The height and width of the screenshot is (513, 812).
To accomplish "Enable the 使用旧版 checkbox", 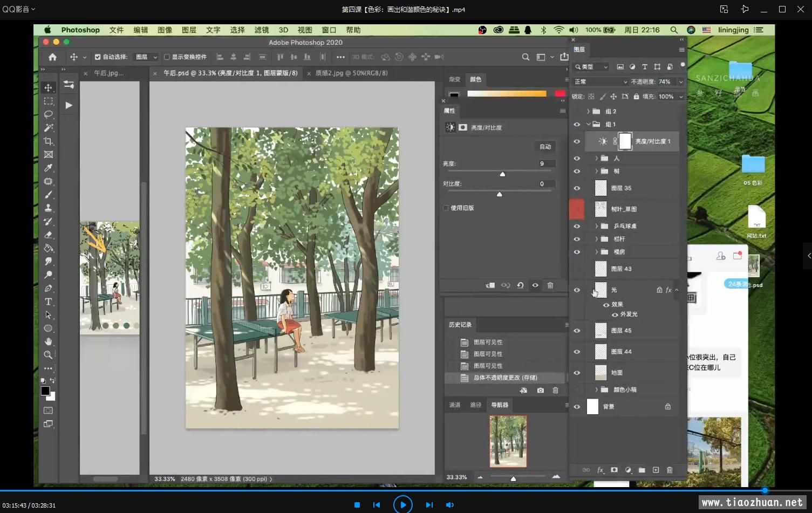I will 446,208.
